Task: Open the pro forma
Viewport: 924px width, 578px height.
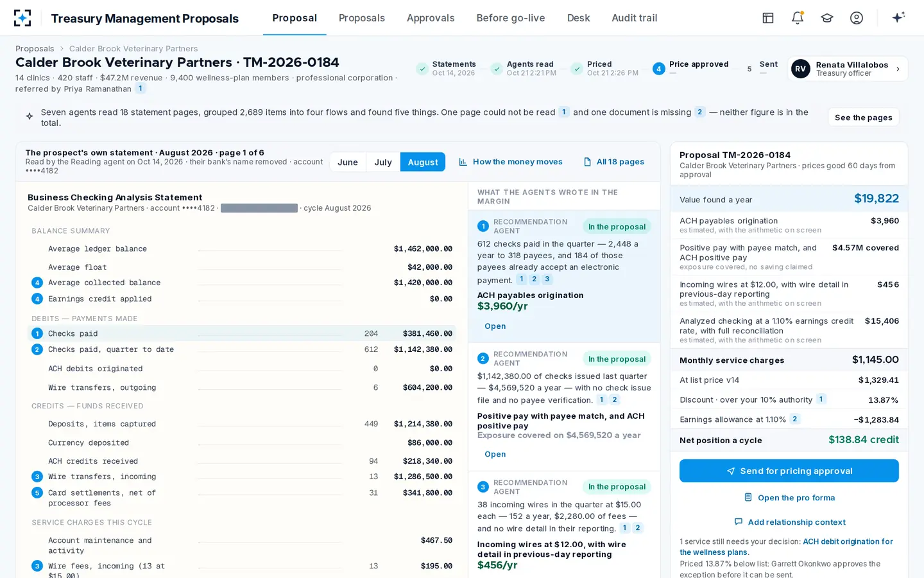Action: coord(789,498)
